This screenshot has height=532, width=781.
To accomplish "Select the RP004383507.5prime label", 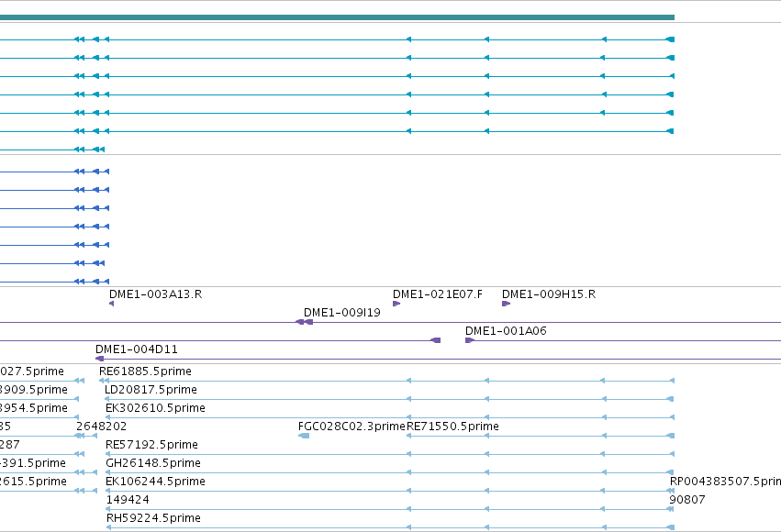I will click(x=725, y=482).
